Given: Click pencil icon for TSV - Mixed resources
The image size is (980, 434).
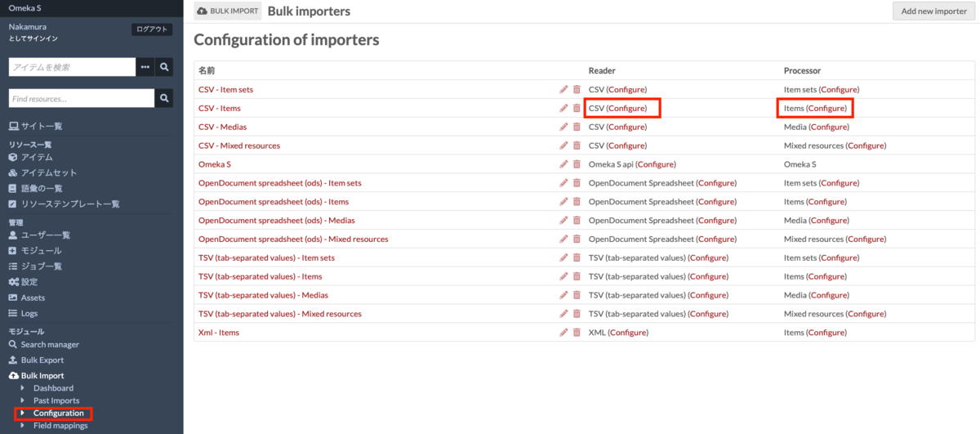Looking at the screenshot, I should coord(563,314).
